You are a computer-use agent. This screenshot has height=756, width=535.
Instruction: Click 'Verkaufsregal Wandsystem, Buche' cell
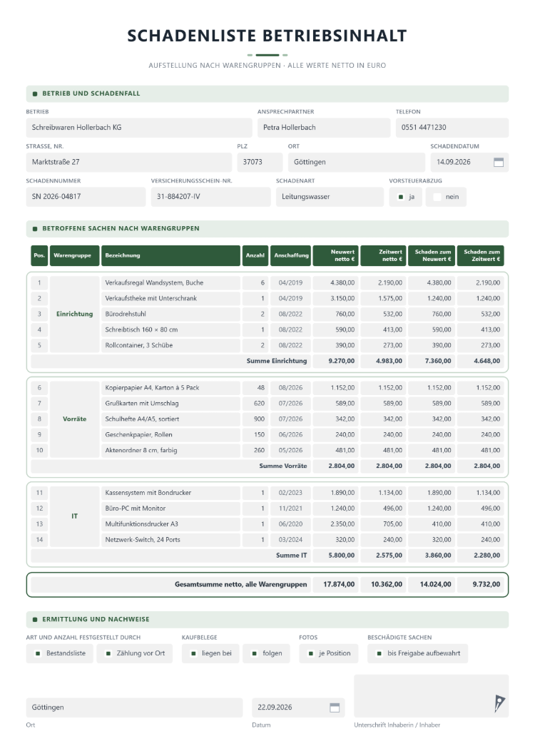point(170,283)
